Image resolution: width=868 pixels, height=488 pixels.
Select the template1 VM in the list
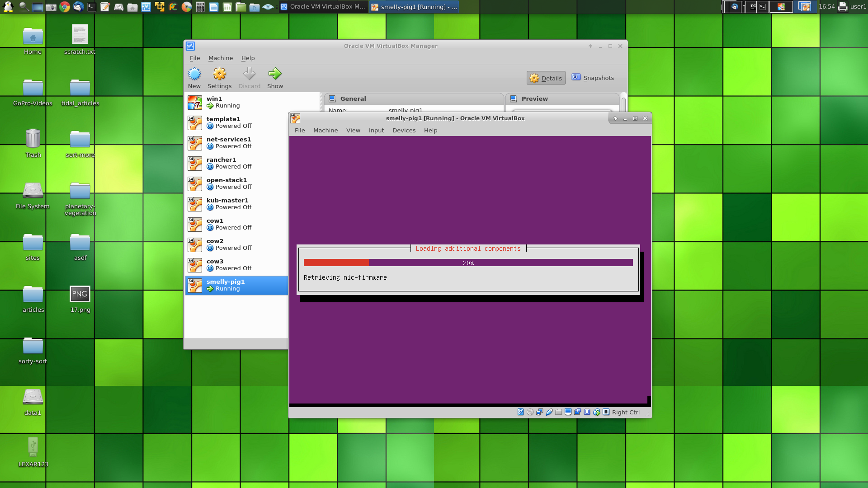[x=236, y=123]
